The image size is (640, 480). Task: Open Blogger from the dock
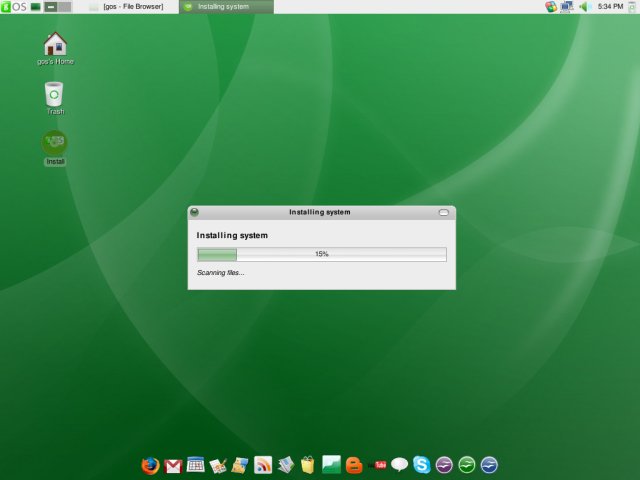click(x=354, y=465)
